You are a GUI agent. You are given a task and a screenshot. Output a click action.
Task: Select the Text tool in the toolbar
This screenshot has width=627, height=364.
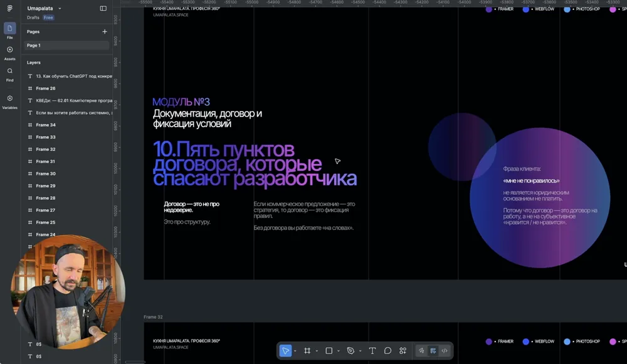(372, 351)
